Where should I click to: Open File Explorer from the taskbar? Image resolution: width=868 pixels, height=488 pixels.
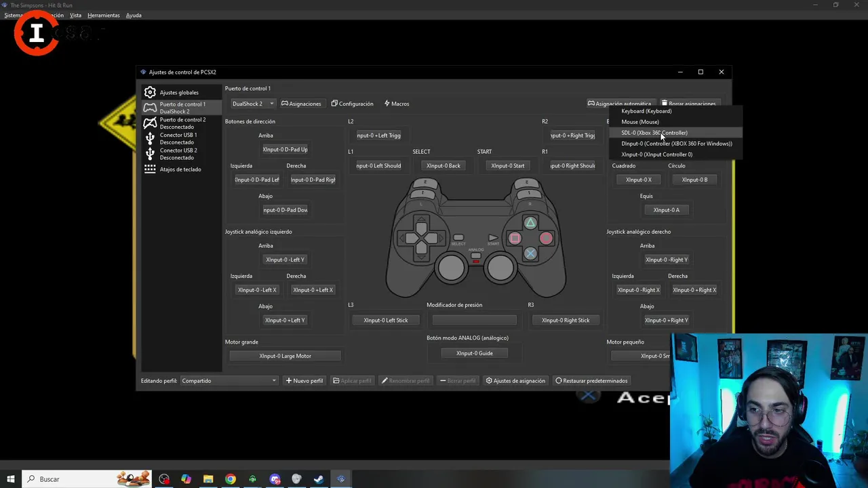click(x=208, y=479)
